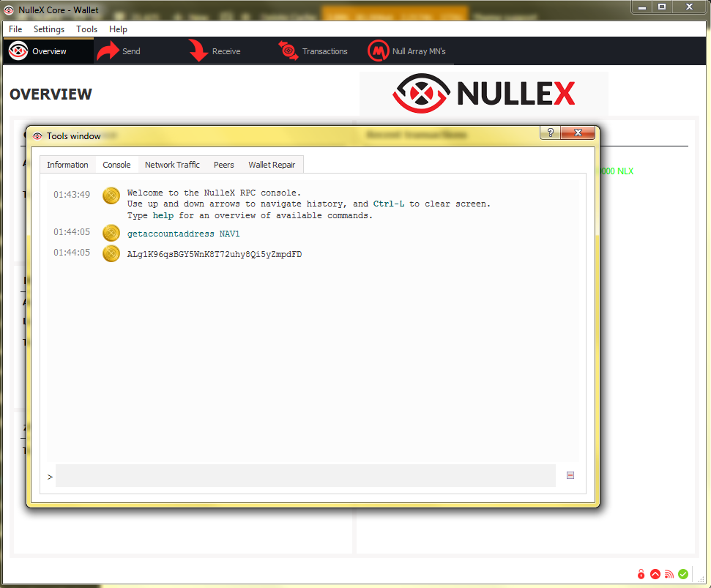This screenshot has width=711, height=588.
Task: Click the red staking status icon
Action: pos(655,574)
